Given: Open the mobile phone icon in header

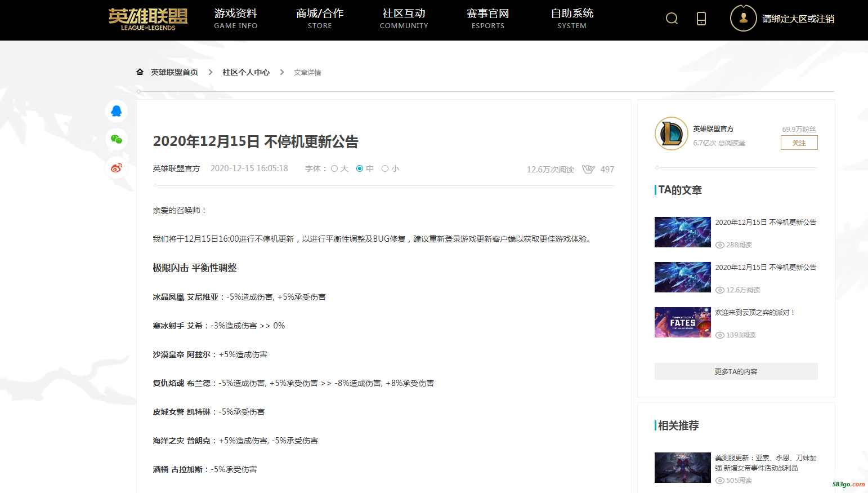Looking at the screenshot, I should tap(701, 19).
